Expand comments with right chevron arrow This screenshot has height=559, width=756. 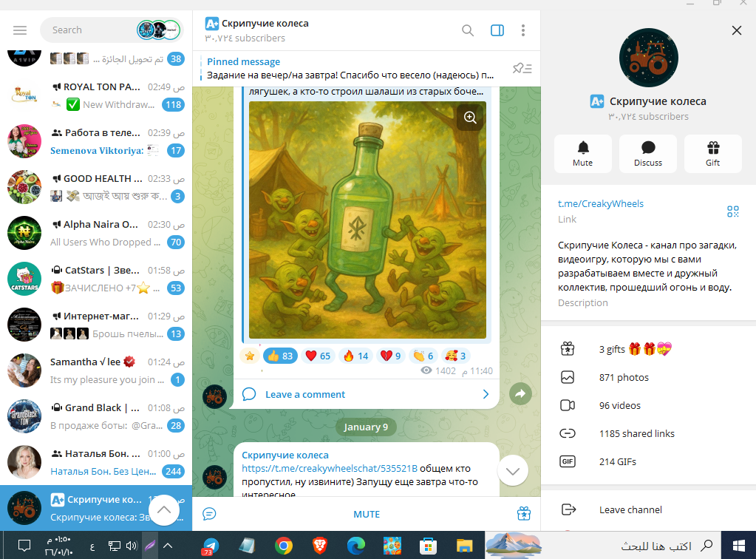pos(486,394)
